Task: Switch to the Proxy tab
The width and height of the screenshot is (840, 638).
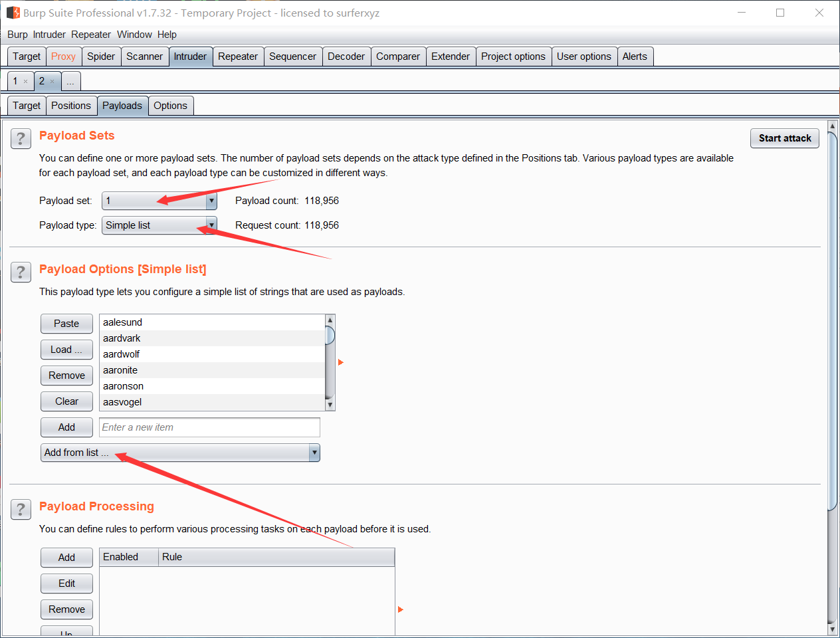Action: 63,56
